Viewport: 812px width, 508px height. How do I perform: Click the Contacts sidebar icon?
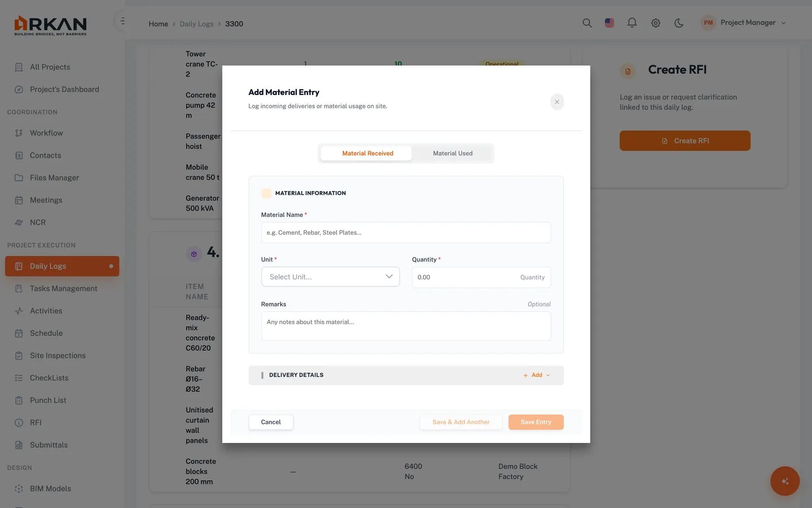[x=19, y=155]
